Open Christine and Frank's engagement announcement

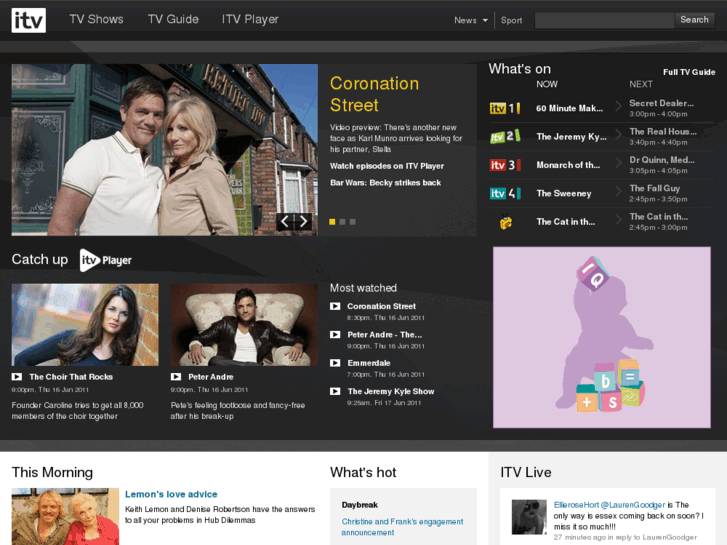click(x=402, y=527)
